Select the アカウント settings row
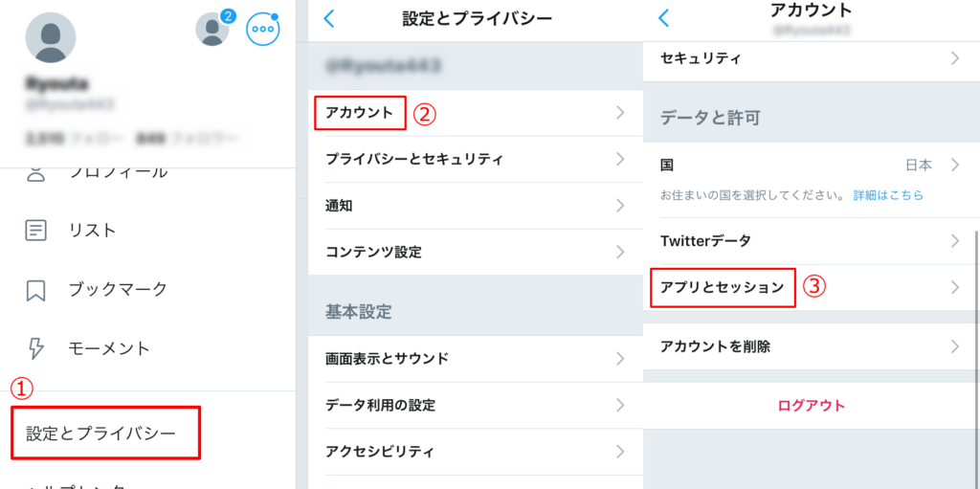This screenshot has height=489, width=980. tap(360, 113)
